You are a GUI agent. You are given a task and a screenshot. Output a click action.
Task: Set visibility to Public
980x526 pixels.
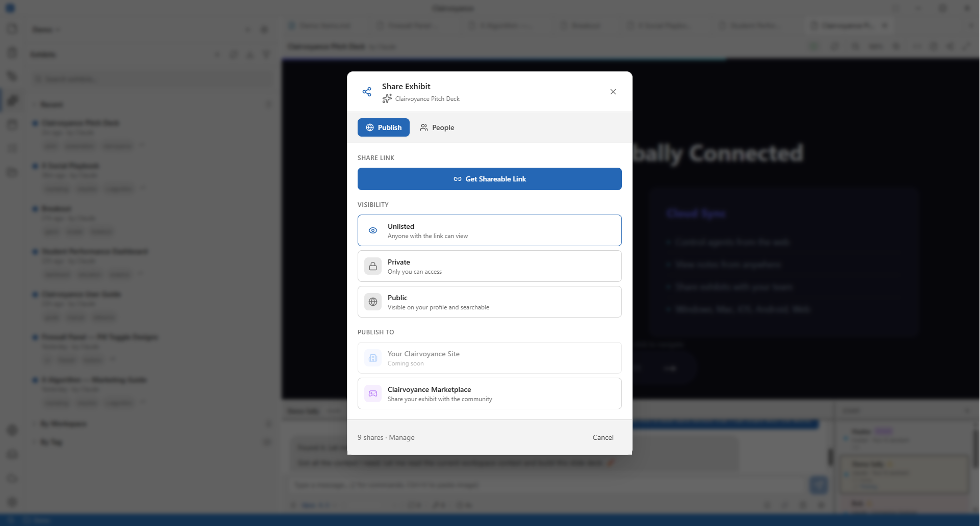[489, 302]
